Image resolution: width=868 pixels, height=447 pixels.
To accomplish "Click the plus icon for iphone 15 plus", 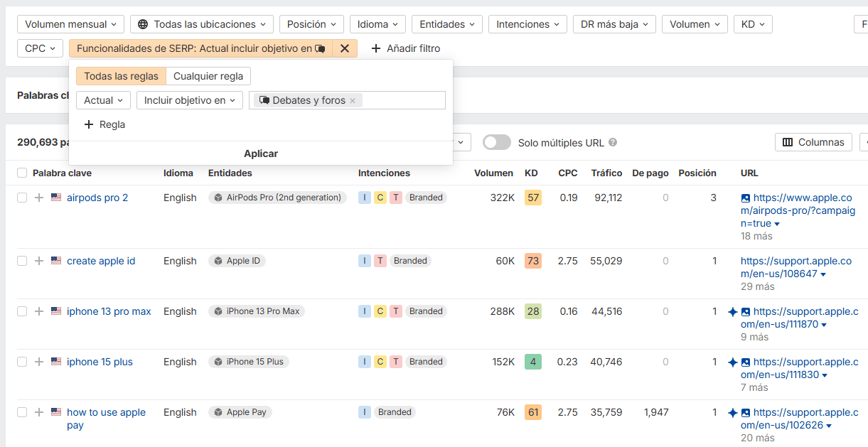I will [39, 362].
